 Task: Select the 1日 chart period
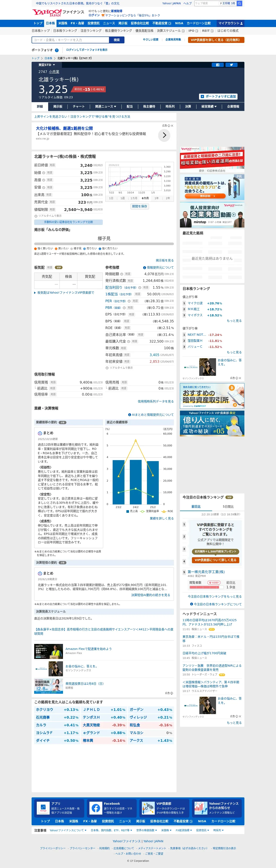click(x=111, y=198)
